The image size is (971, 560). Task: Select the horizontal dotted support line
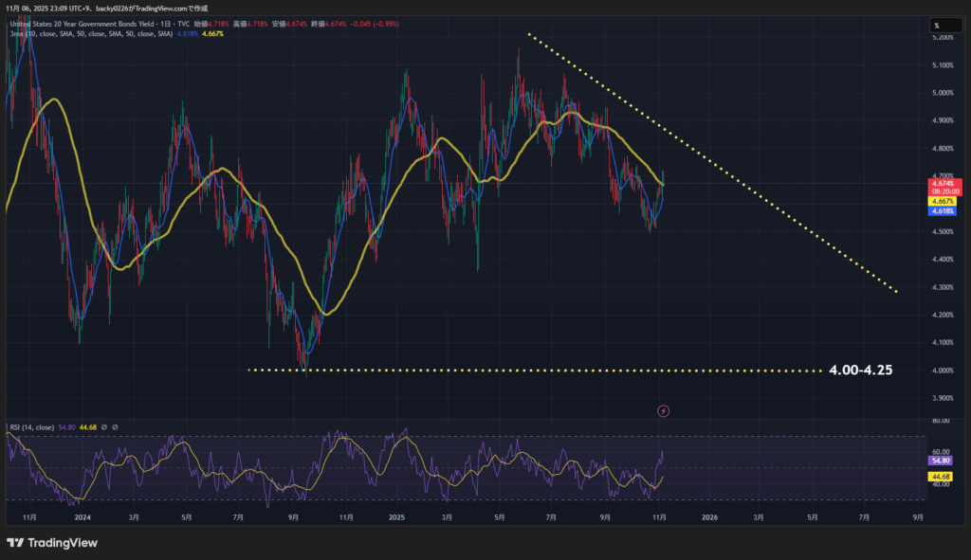(x=531, y=370)
